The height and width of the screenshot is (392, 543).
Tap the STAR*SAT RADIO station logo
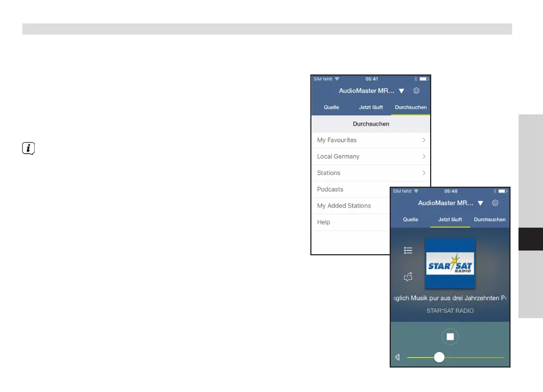(x=450, y=264)
